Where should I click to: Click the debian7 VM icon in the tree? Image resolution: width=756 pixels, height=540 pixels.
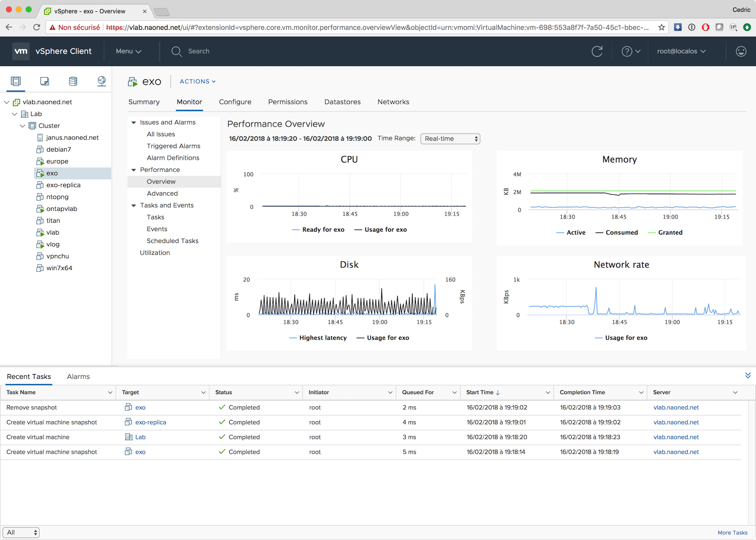40,149
